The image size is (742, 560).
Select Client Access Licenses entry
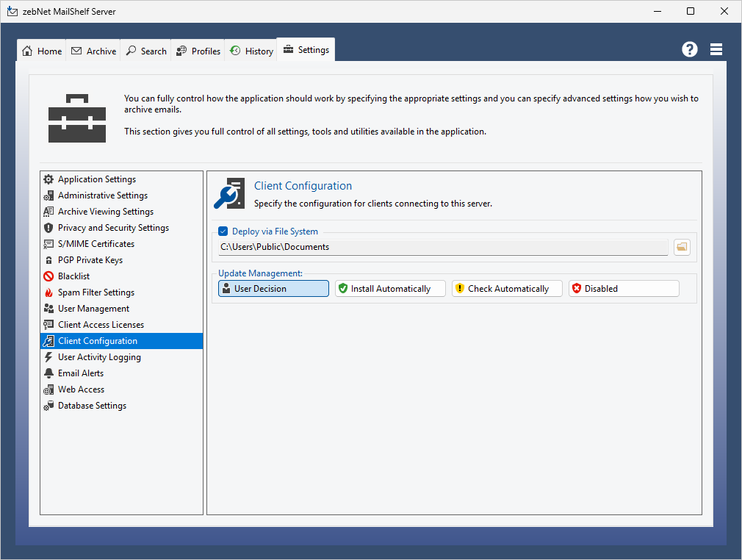[x=101, y=325]
